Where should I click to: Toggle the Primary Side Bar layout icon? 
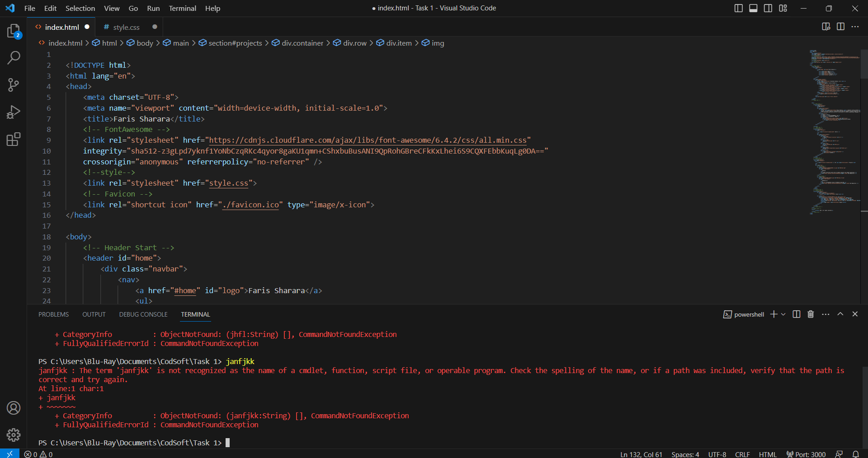click(739, 8)
